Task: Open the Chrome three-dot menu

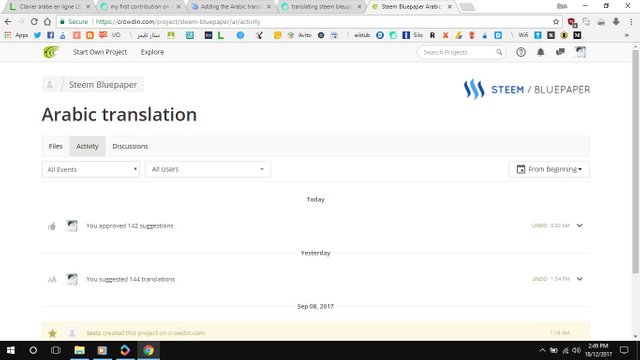Action: point(631,22)
